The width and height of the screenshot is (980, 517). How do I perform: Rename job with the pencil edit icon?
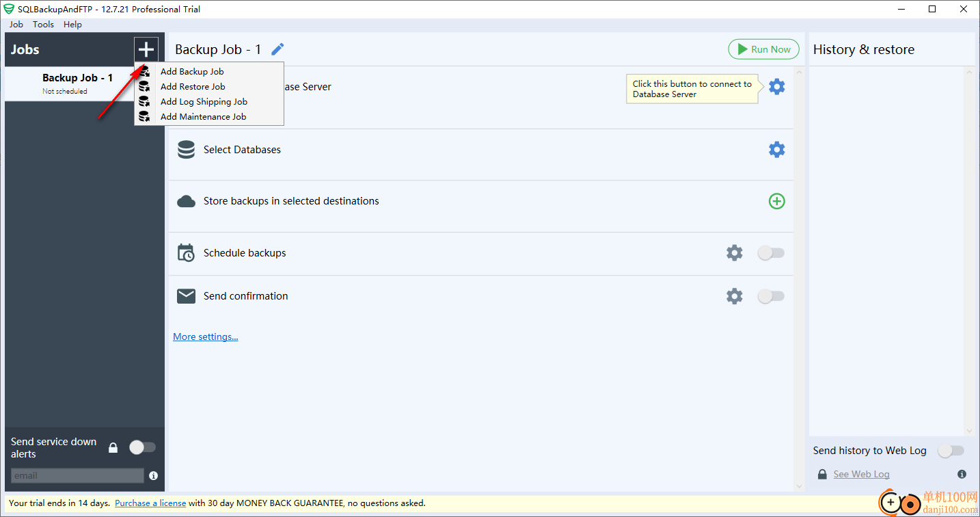point(277,49)
